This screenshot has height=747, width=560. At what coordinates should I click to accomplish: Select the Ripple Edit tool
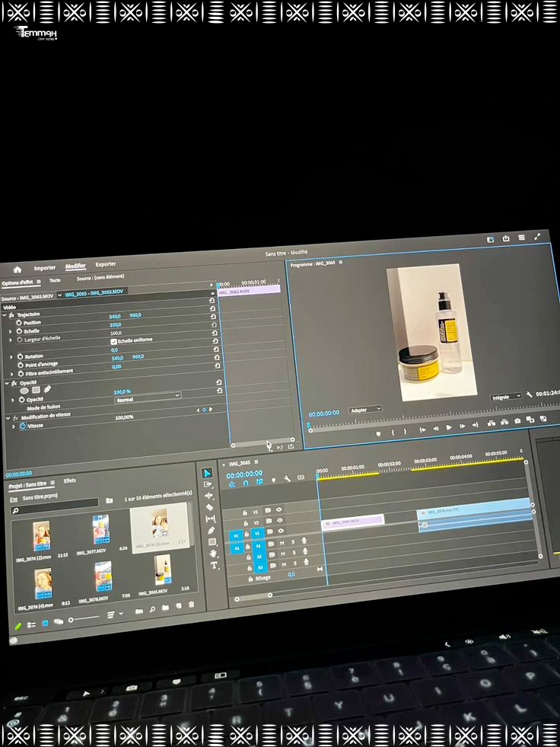pyautogui.click(x=208, y=496)
